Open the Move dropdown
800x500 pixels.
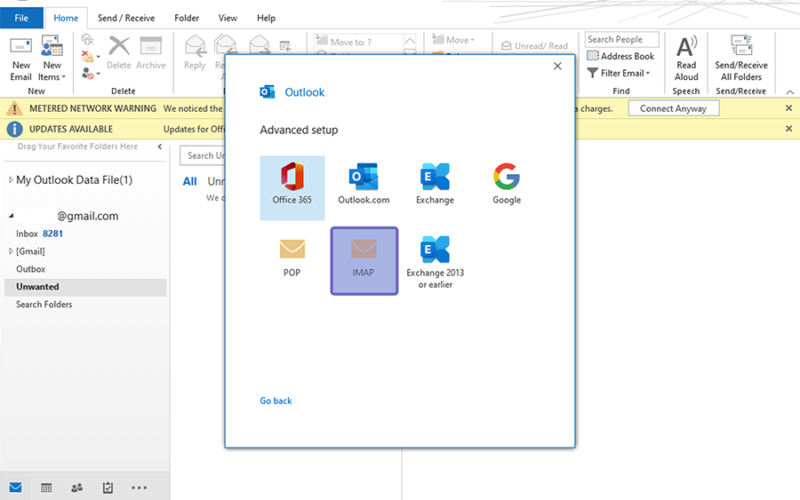454,40
